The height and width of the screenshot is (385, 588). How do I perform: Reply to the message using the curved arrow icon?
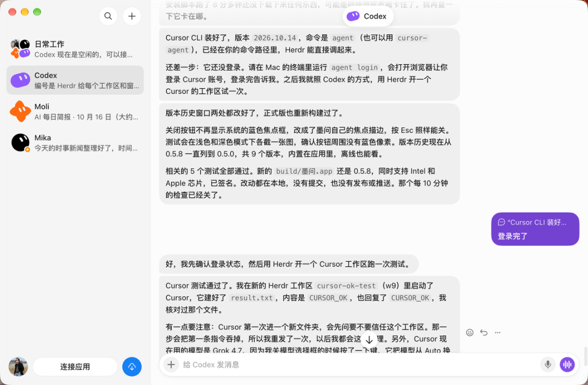click(x=484, y=333)
